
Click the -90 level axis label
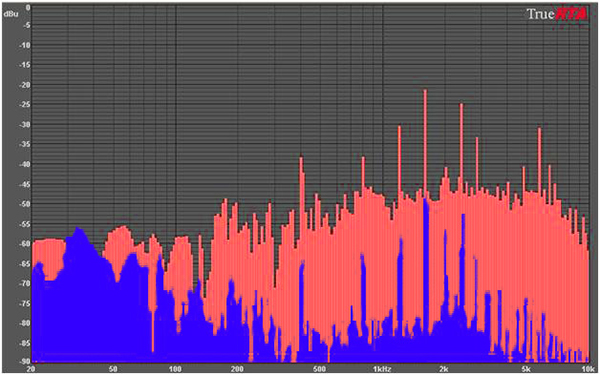[x=25, y=361]
